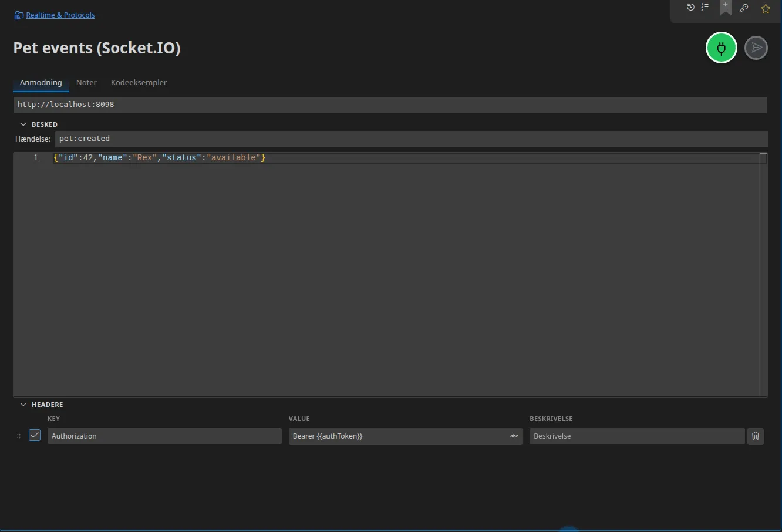Uncheck the Authorization header checkbox
The width and height of the screenshot is (782, 532).
[35, 435]
